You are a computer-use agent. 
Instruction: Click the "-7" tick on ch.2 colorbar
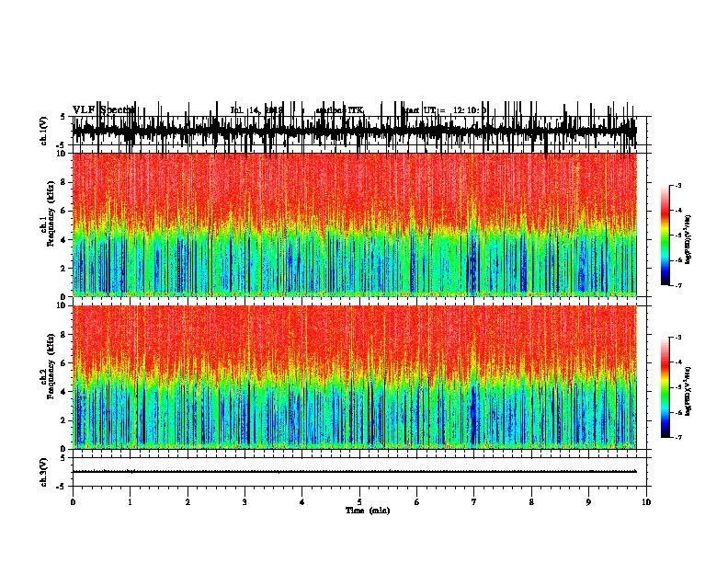click(x=678, y=437)
